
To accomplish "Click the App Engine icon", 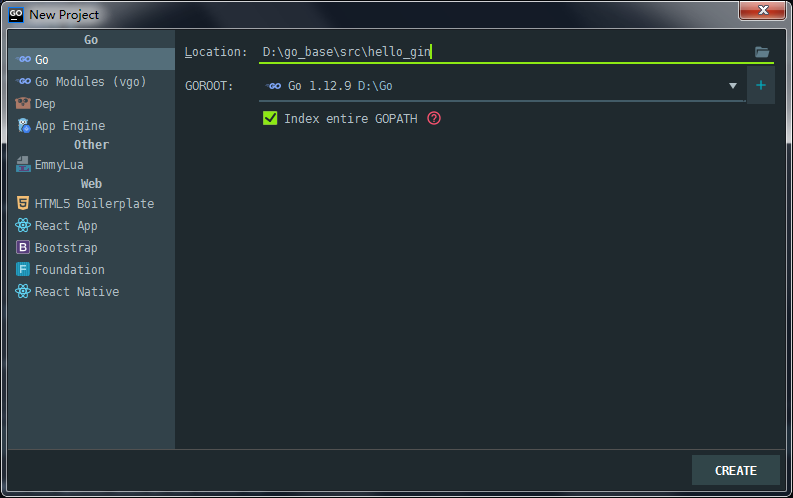I will pos(23,125).
